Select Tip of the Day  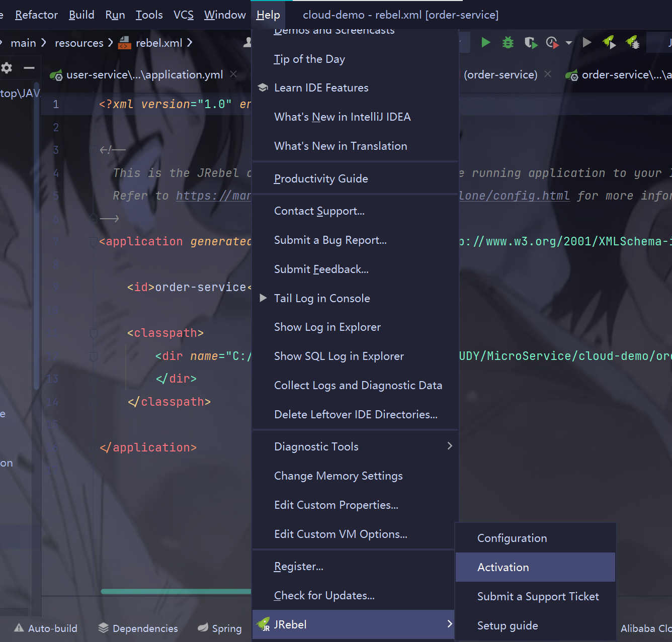(355, 59)
